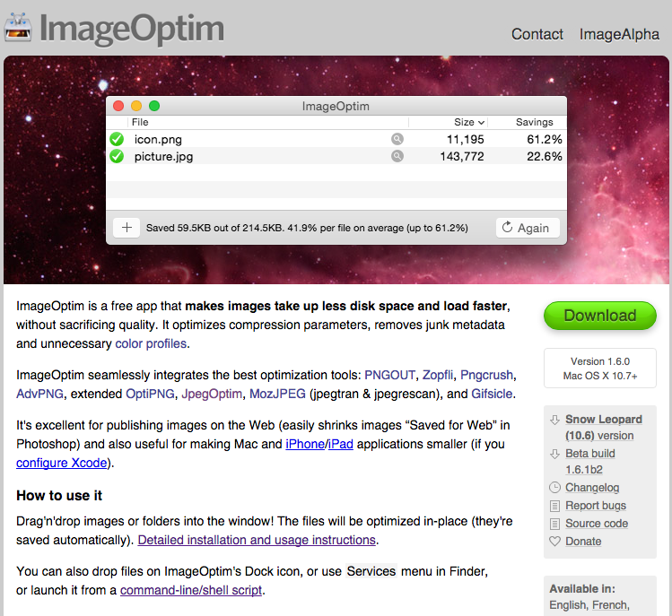Click the document icon beside Source code

(554, 524)
